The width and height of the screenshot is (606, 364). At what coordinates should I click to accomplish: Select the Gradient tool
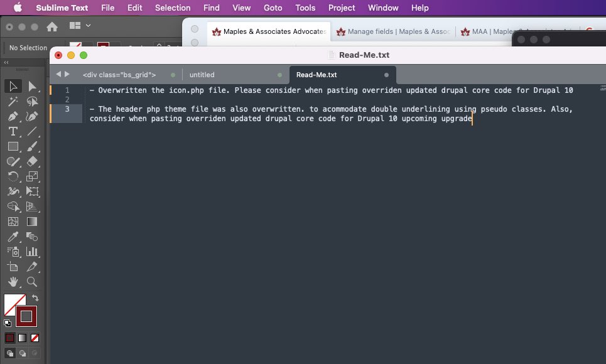coord(31,222)
